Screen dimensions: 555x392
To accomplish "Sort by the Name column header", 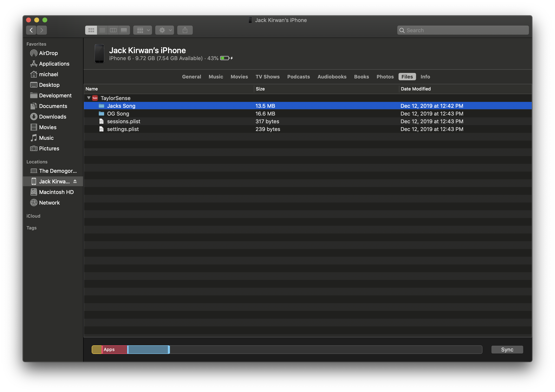I will (169, 89).
